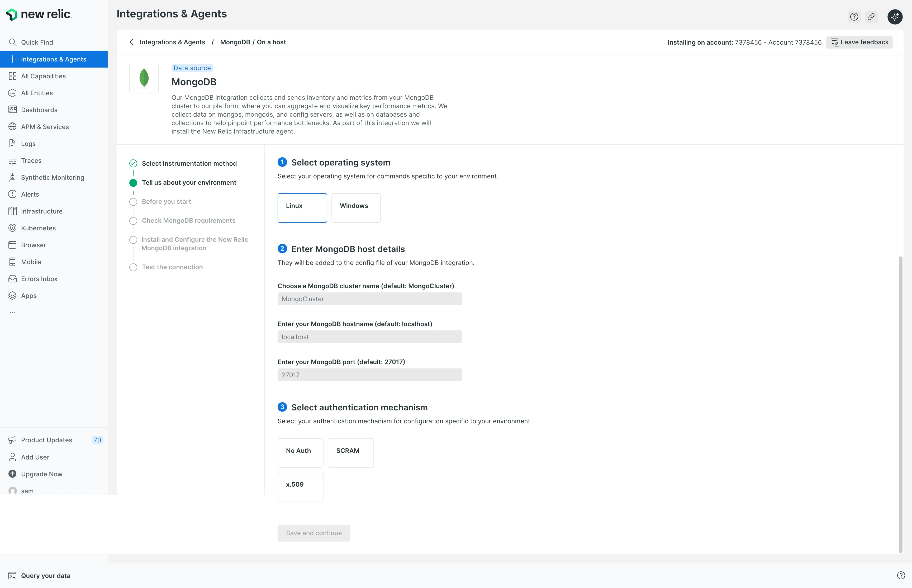
Task: Click MongoDB cluster name input field
Action: pyautogui.click(x=370, y=298)
